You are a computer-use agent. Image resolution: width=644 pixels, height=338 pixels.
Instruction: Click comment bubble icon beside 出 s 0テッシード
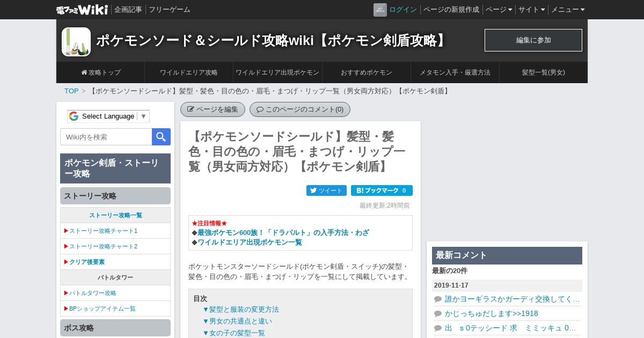click(438, 328)
